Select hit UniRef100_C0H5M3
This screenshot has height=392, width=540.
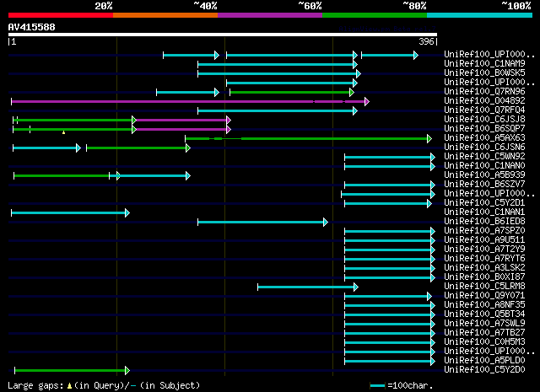484,342
